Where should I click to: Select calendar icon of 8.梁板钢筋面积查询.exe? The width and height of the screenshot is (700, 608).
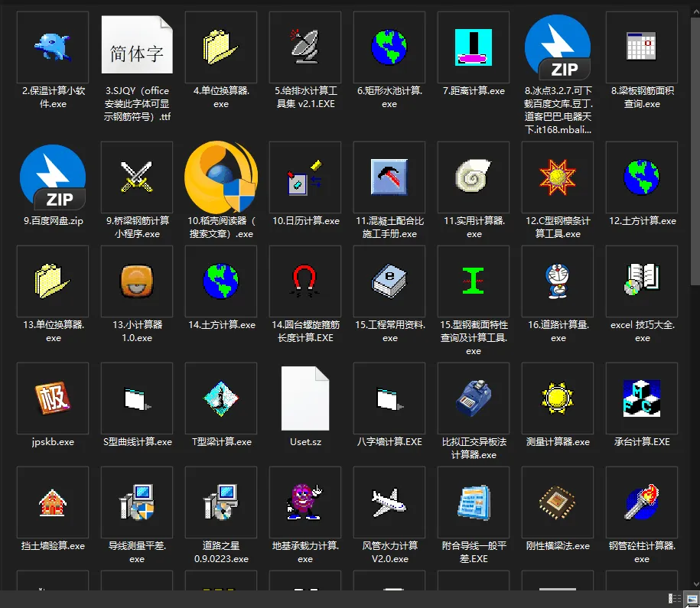[642, 46]
